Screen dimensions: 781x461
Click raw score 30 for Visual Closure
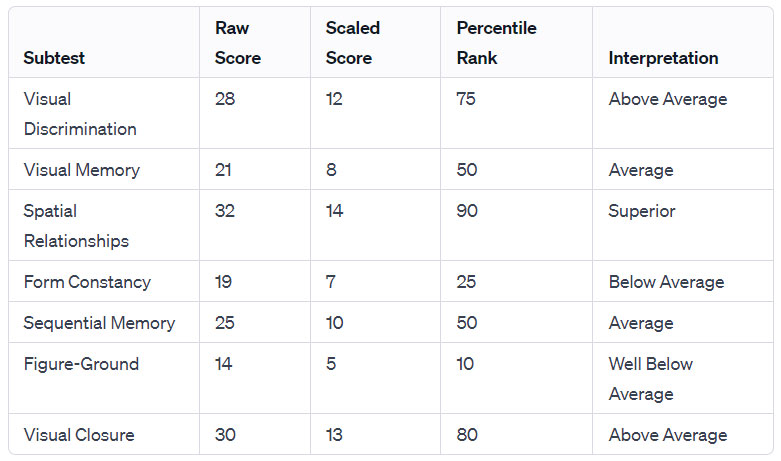[226, 435]
